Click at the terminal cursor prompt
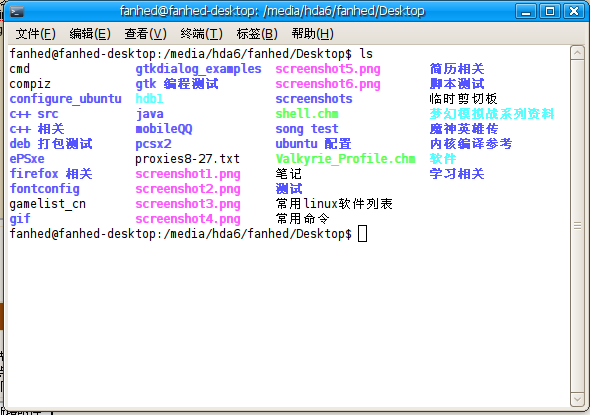This screenshot has height=415, width=590. click(362, 234)
